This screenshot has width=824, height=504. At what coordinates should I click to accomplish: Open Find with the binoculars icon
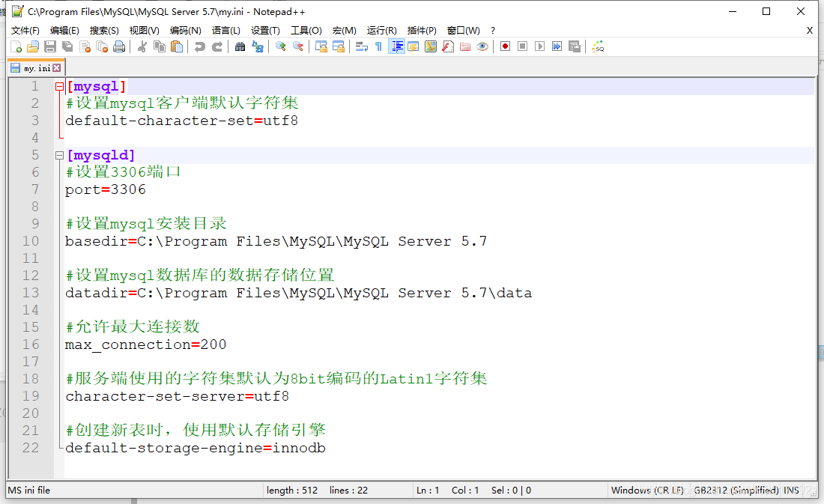pyautogui.click(x=240, y=46)
